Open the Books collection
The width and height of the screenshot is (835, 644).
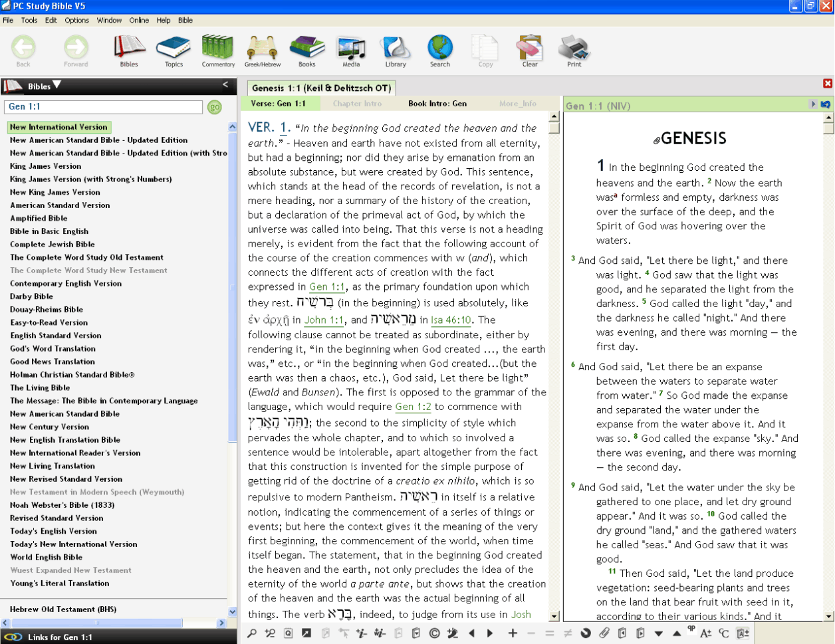[307, 51]
